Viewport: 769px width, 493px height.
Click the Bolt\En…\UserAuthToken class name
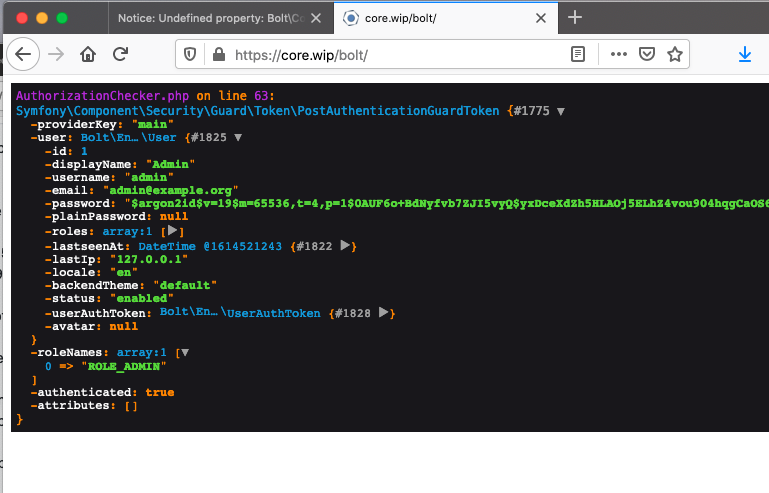point(240,312)
